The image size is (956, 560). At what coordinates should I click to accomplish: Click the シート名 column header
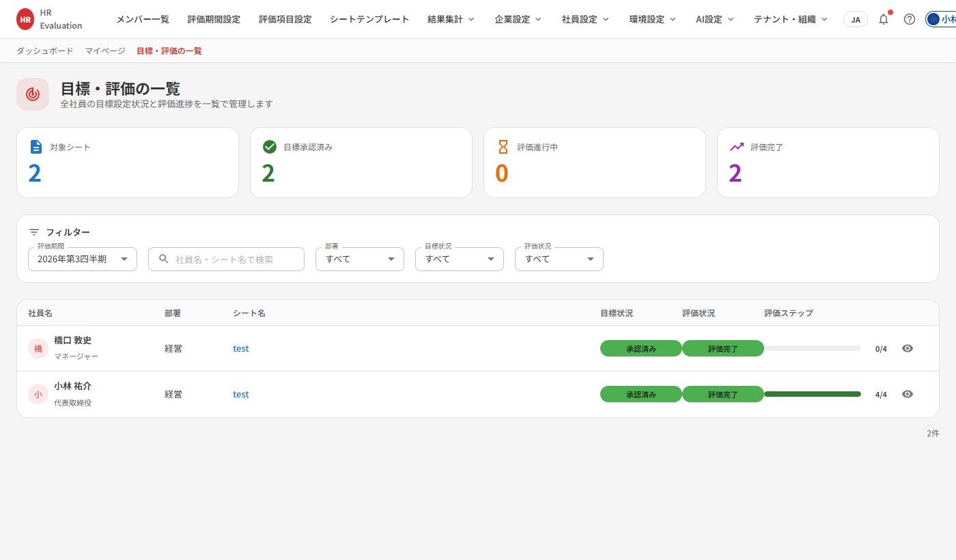[249, 313]
